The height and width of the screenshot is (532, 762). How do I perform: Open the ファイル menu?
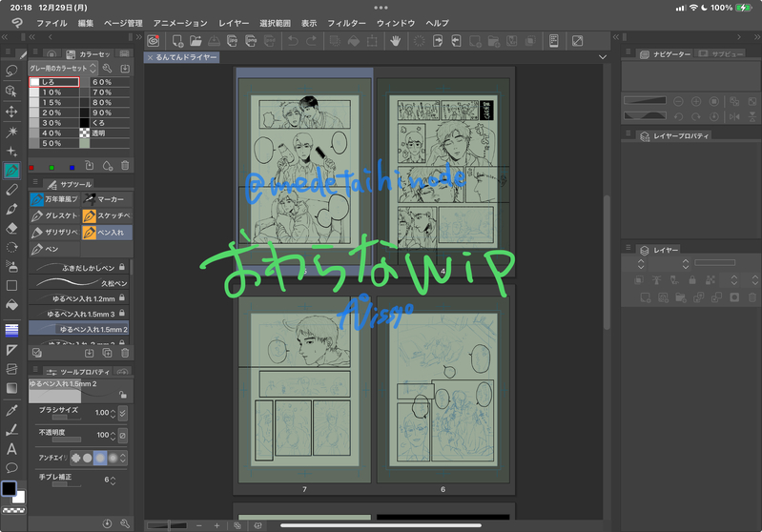coord(52,23)
